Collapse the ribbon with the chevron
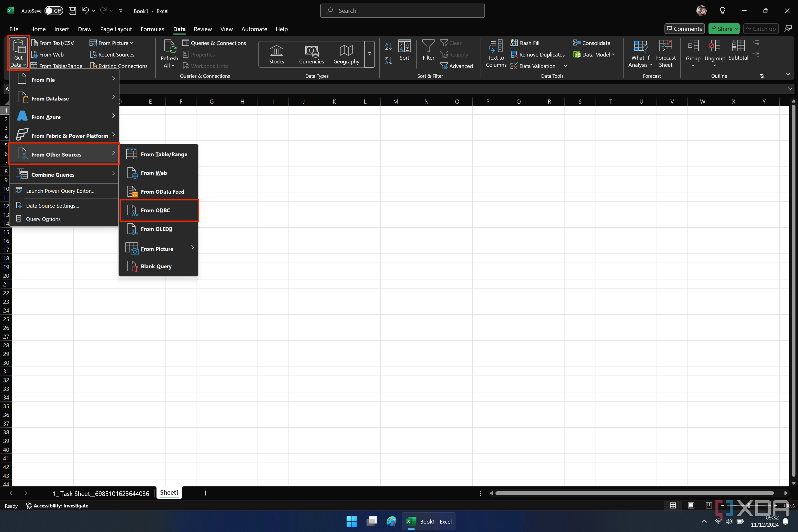Image resolution: width=798 pixels, height=532 pixels. 788,74
